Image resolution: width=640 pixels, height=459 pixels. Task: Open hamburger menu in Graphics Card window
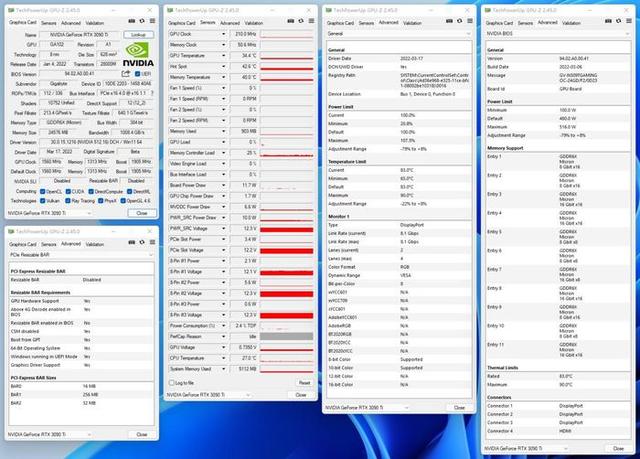[152, 21]
